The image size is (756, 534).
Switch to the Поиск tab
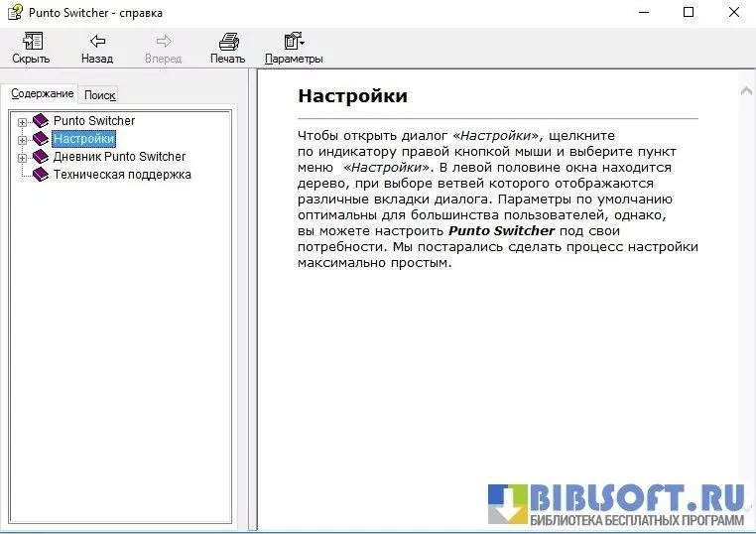(99, 95)
